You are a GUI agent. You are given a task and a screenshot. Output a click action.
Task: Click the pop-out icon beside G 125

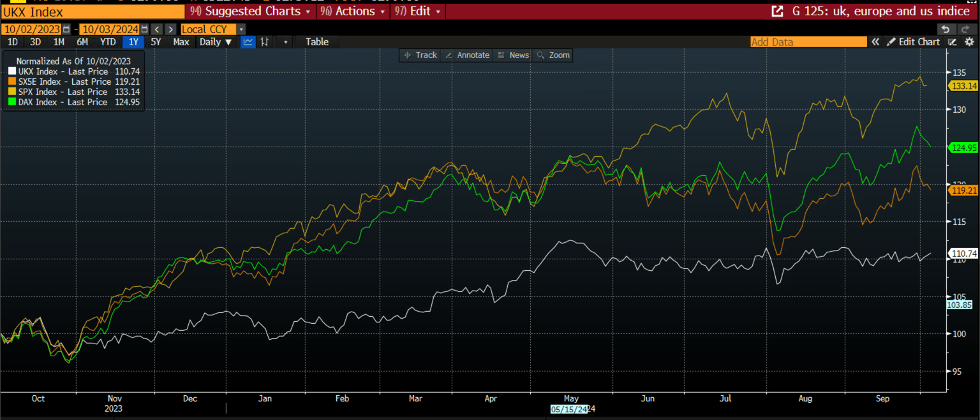[x=777, y=11]
